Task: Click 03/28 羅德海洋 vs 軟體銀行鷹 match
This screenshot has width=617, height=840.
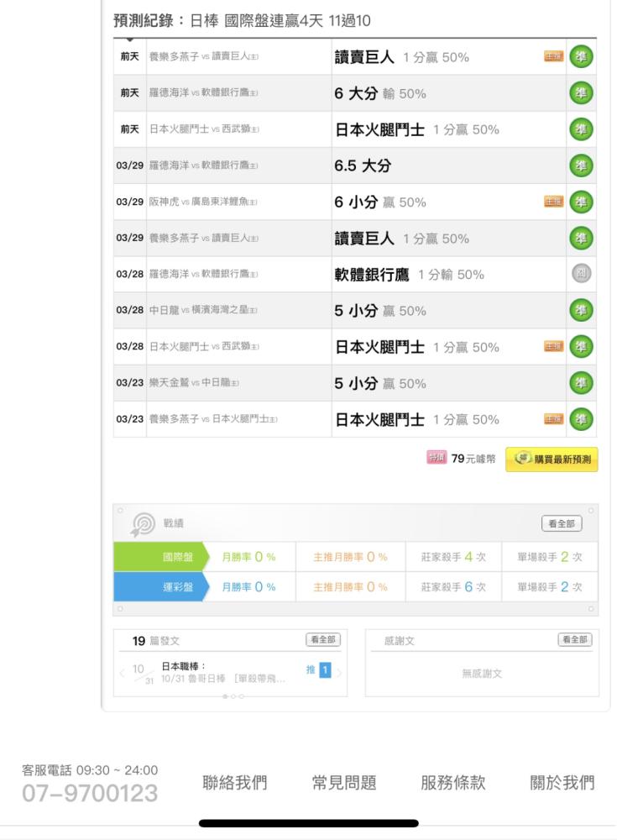Action: click(x=203, y=274)
